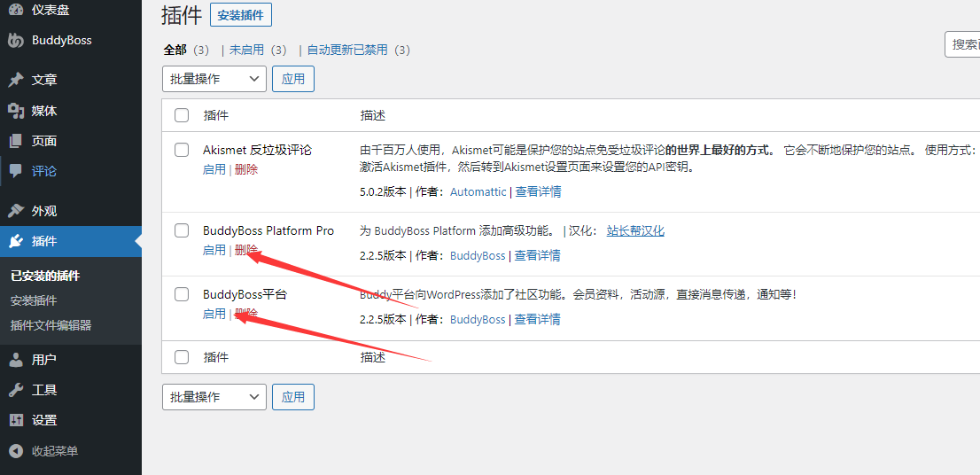
Task: Click the Users person icon
Action: pyautogui.click(x=15, y=360)
